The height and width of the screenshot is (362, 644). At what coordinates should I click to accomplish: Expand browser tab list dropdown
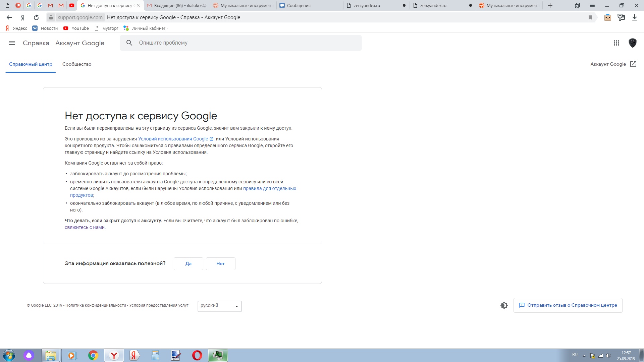[576, 5]
